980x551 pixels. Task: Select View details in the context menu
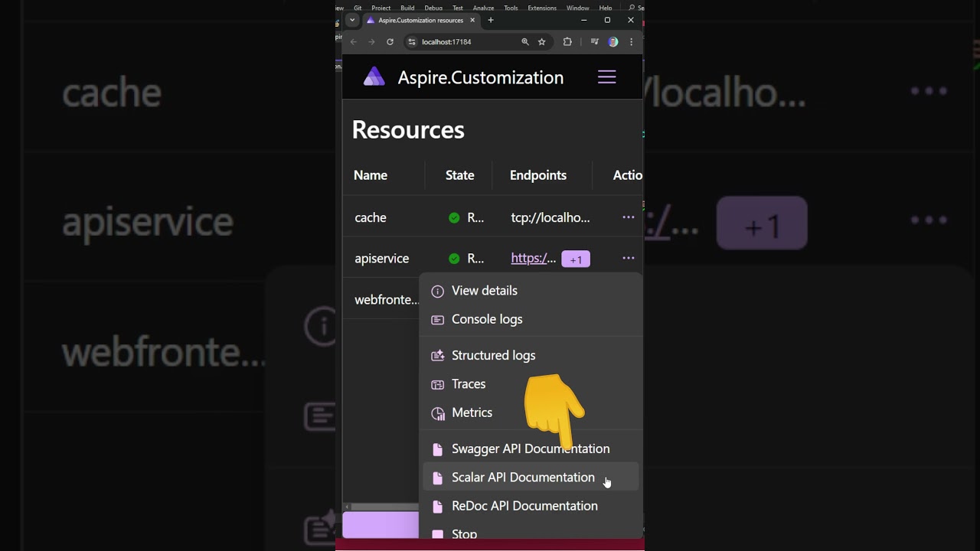click(531, 291)
